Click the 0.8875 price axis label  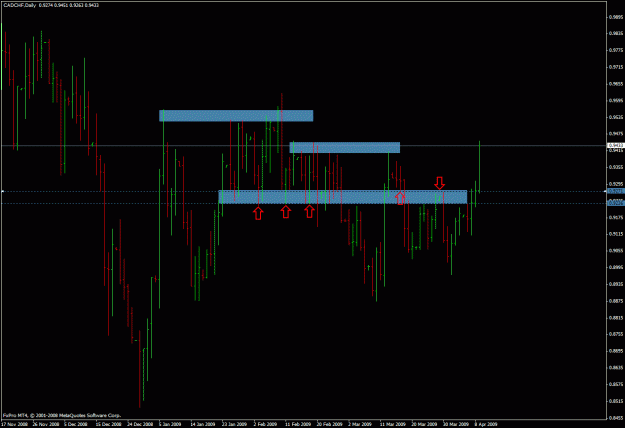[616, 301]
